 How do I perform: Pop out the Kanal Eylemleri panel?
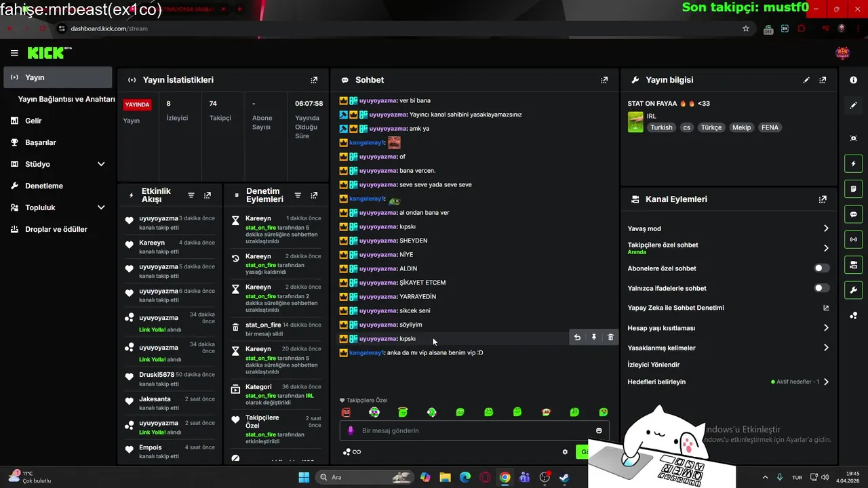click(x=823, y=199)
